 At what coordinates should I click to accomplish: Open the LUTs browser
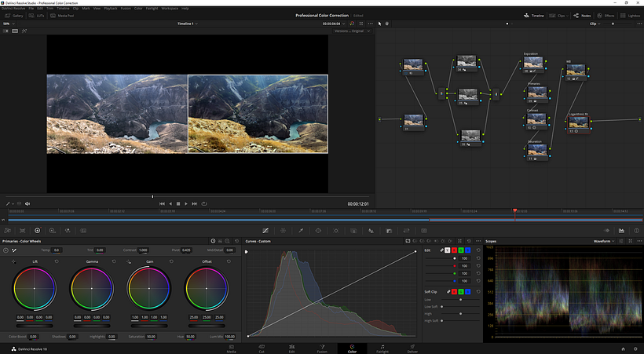click(x=37, y=16)
